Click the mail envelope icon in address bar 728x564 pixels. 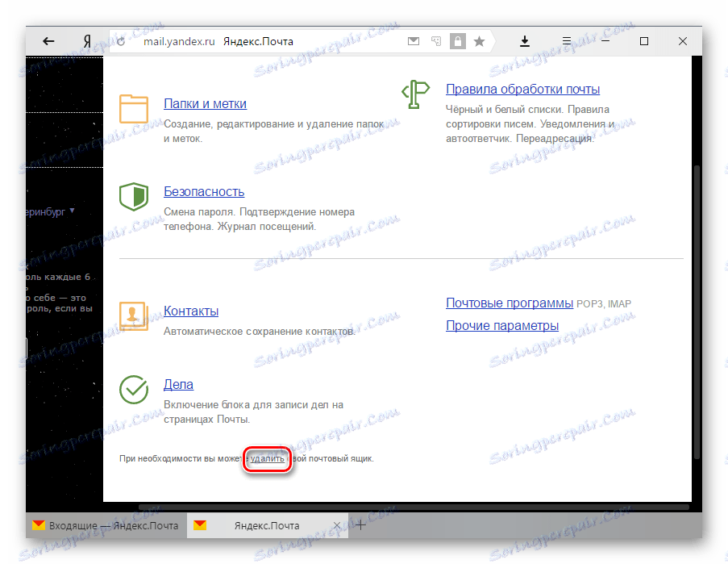point(414,41)
